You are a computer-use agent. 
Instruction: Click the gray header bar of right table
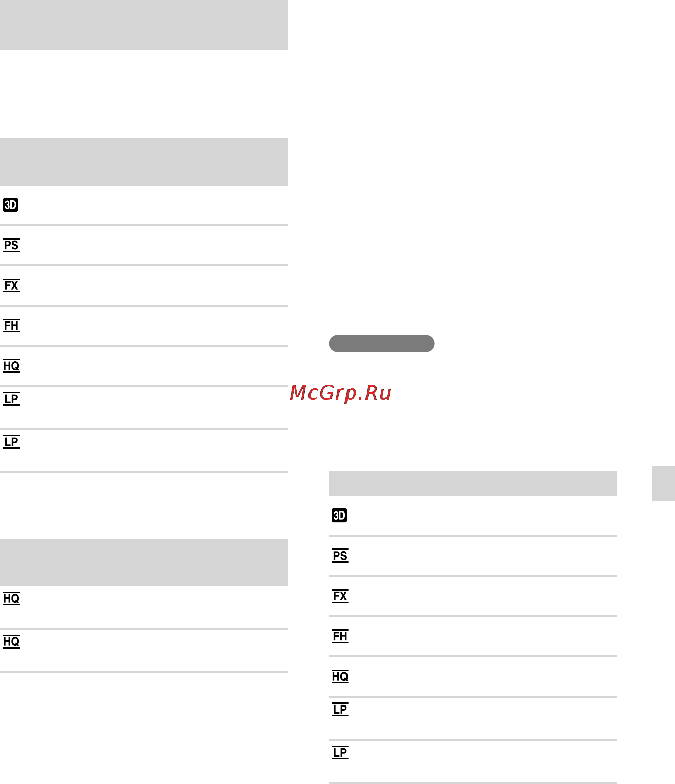(x=473, y=483)
